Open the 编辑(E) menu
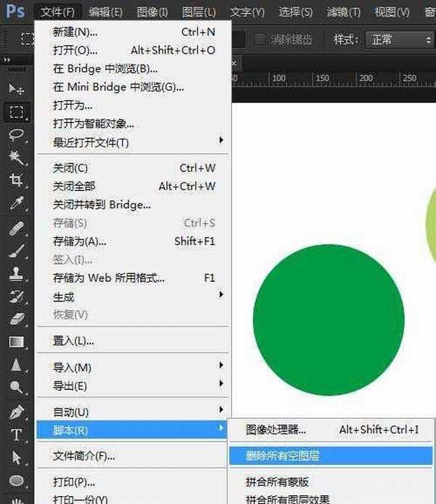 [x=105, y=12]
